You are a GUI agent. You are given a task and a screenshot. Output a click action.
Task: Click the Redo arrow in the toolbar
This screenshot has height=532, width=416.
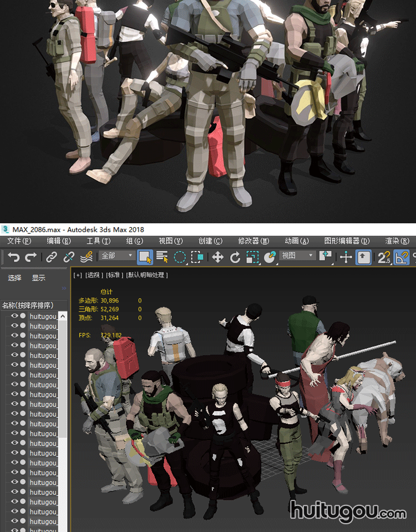[x=31, y=257]
